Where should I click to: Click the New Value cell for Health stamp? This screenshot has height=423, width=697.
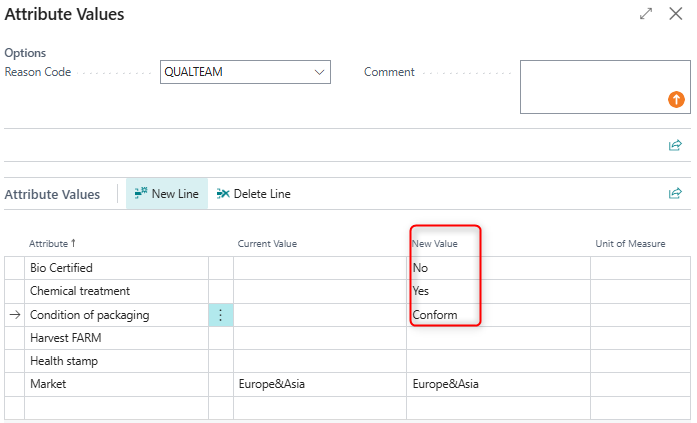tap(497, 361)
